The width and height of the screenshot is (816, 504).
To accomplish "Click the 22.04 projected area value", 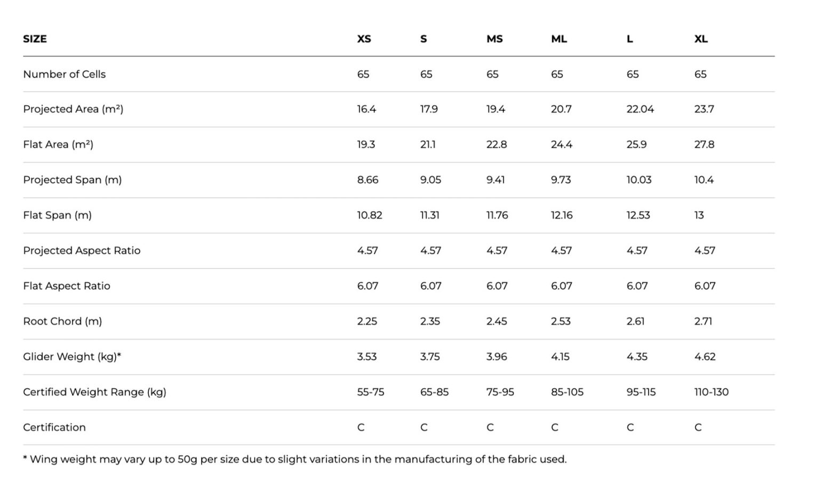I will pos(640,109).
